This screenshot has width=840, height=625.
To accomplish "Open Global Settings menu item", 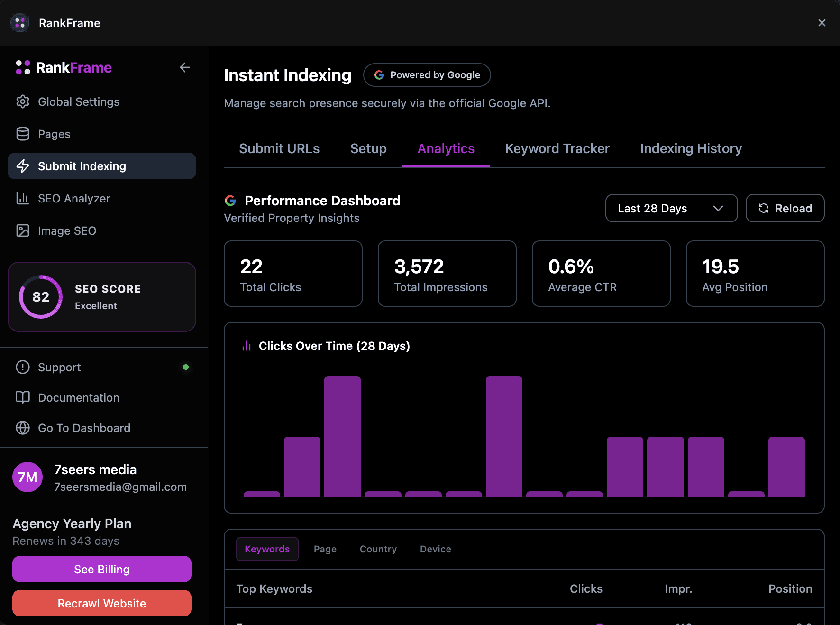I will (x=102, y=101).
